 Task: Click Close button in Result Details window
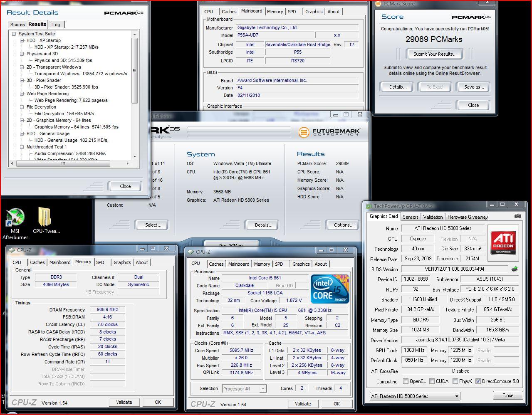coord(125,186)
